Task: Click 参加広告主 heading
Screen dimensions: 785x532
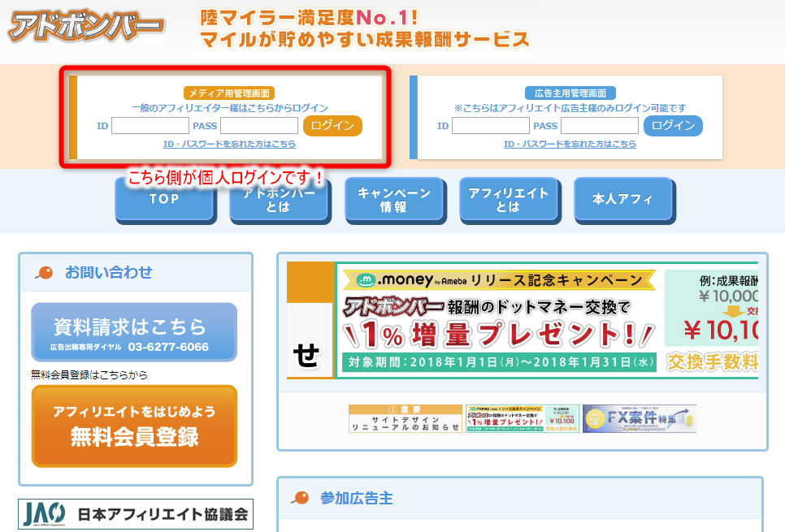Action: tap(357, 498)
